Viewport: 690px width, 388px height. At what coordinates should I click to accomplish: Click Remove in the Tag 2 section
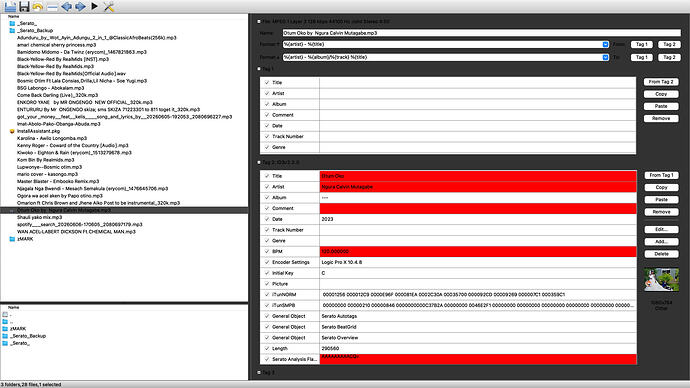tap(661, 212)
